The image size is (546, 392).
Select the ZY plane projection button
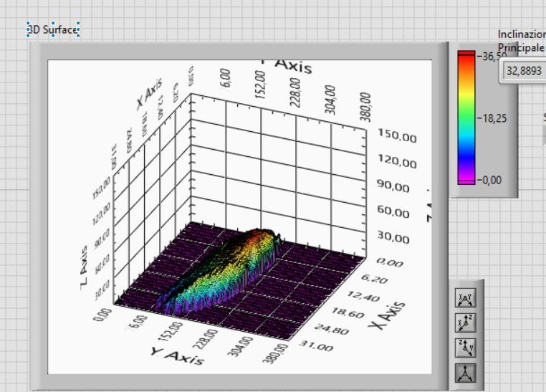[x=465, y=348]
